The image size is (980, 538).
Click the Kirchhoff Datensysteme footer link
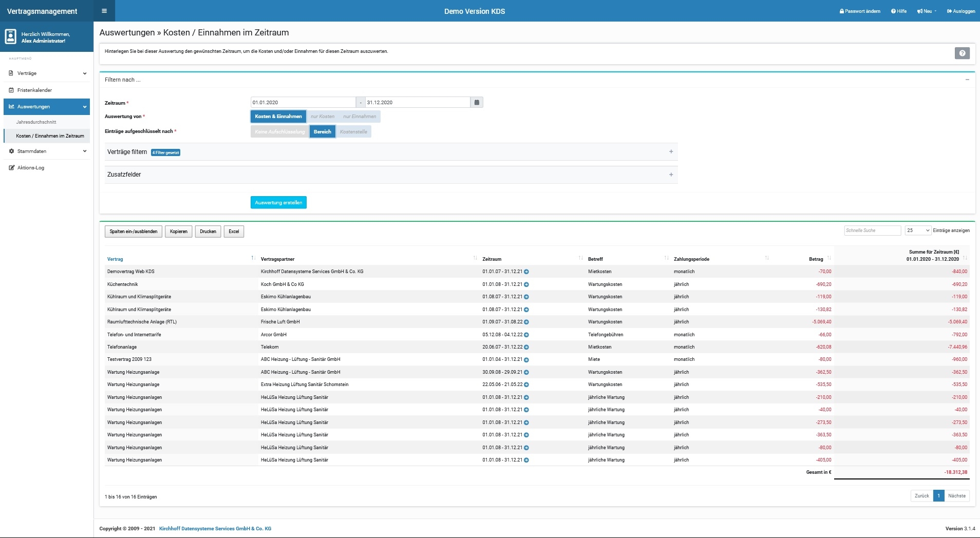click(x=215, y=528)
